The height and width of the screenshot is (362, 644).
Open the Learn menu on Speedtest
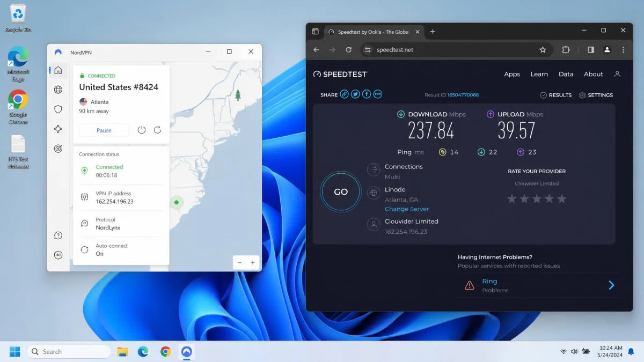539,74
